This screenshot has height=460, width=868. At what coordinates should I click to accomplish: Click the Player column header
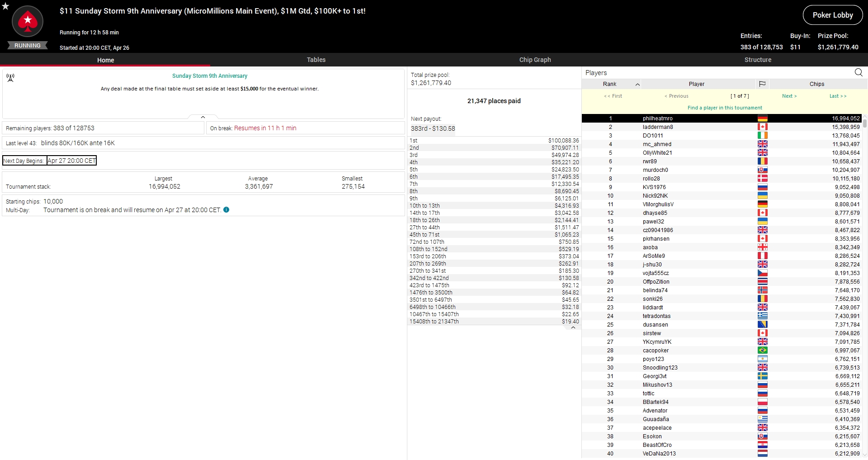(x=697, y=84)
